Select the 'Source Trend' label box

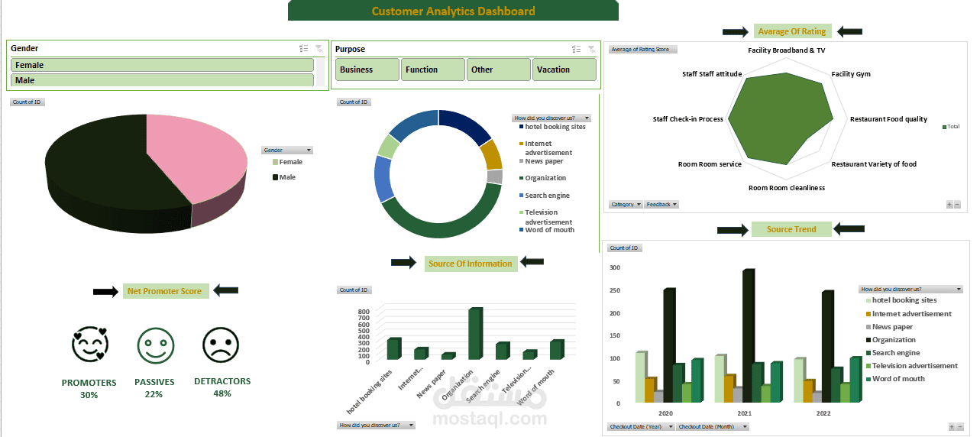click(791, 229)
